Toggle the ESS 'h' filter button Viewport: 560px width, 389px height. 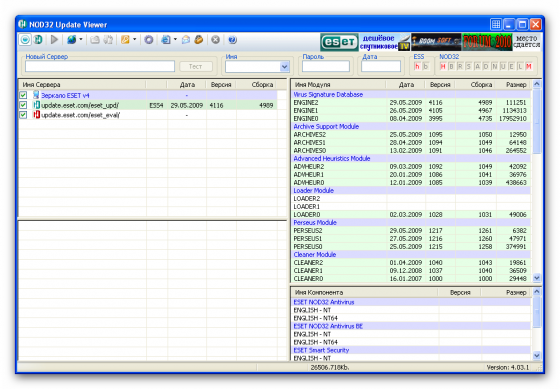[417, 66]
